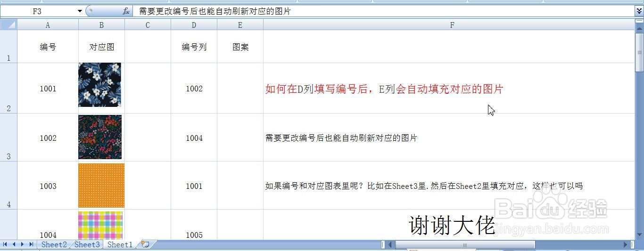Screen dimensions: 644x251
Task: Select row 3 header
Action: coord(8,138)
